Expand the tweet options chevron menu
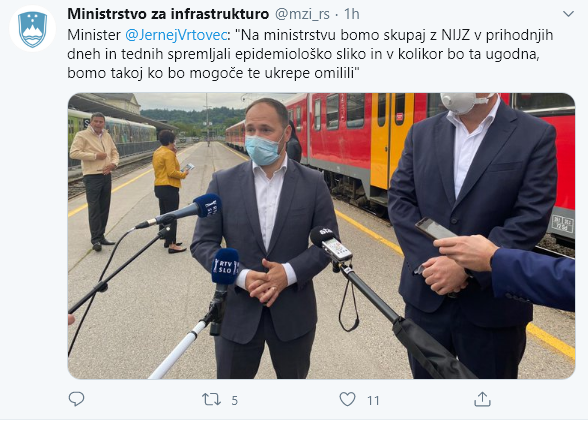Image resolution: width=588 pixels, height=422 pixels. (568, 14)
